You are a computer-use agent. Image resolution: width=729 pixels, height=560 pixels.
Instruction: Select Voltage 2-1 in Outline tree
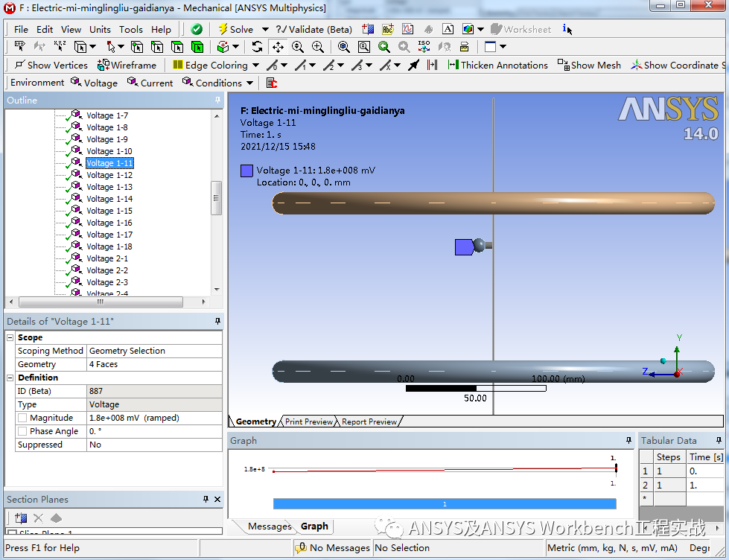click(x=107, y=258)
